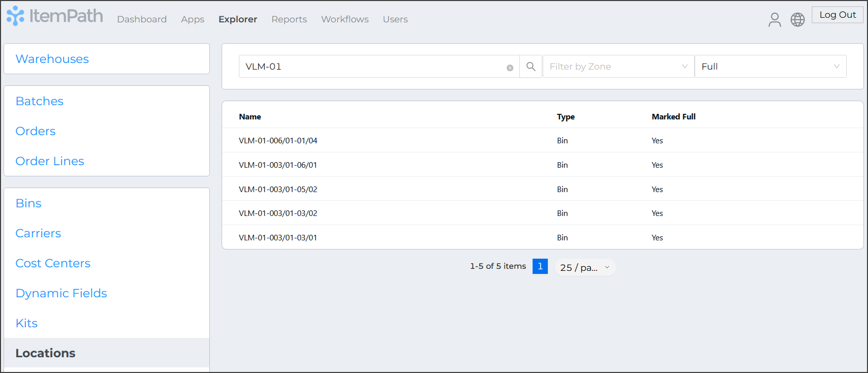Click the Marked Full column header
This screenshot has height=373, width=868.
coord(674,117)
